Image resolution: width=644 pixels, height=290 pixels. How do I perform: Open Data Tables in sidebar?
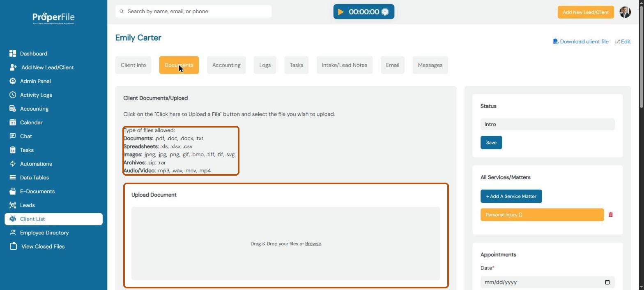tap(34, 177)
